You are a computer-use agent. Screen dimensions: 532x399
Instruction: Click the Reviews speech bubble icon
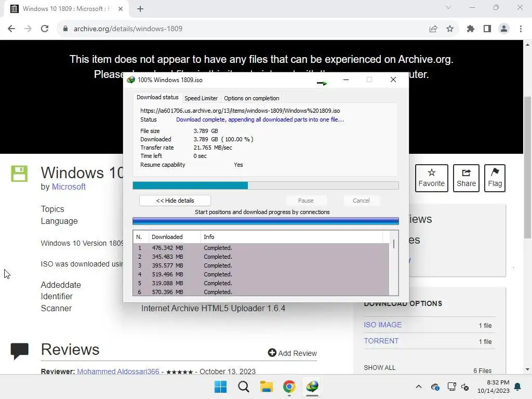click(19, 351)
